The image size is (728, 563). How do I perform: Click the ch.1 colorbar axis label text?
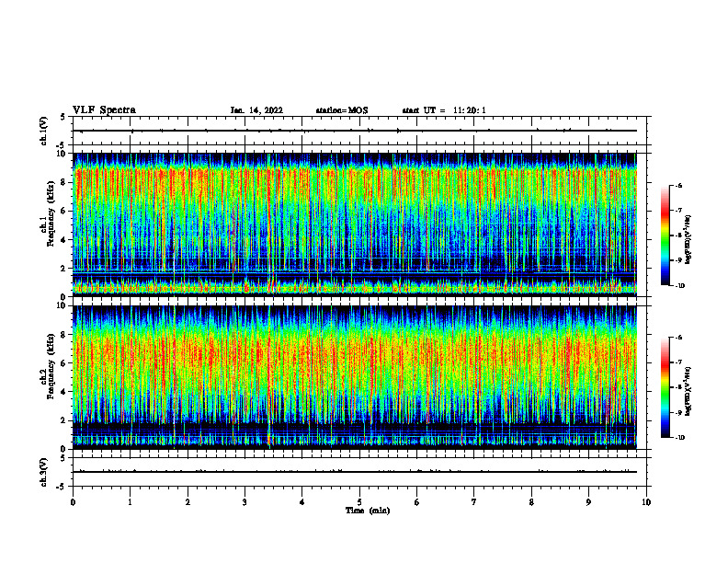(688, 240)
